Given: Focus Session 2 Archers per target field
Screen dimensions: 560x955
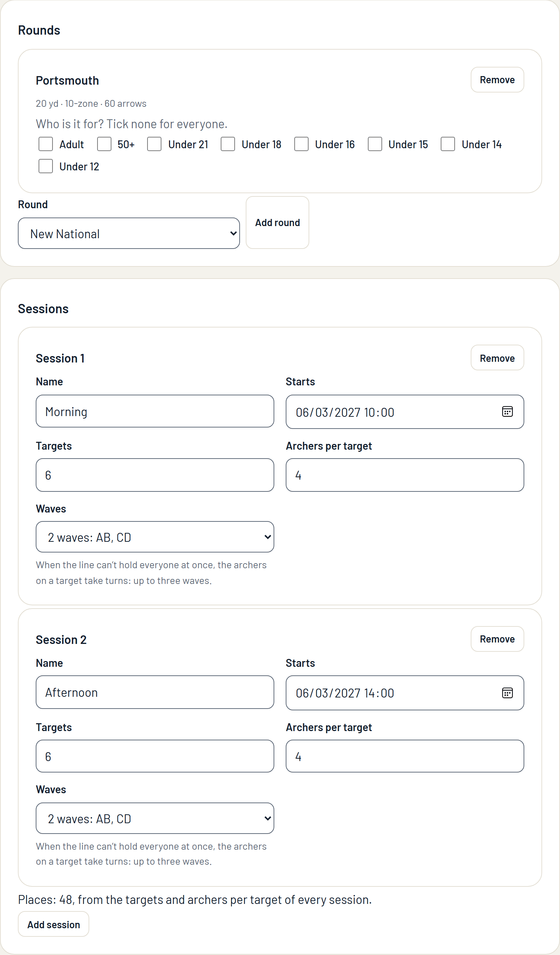Looking at the screenshot, I should coord(405,756).
